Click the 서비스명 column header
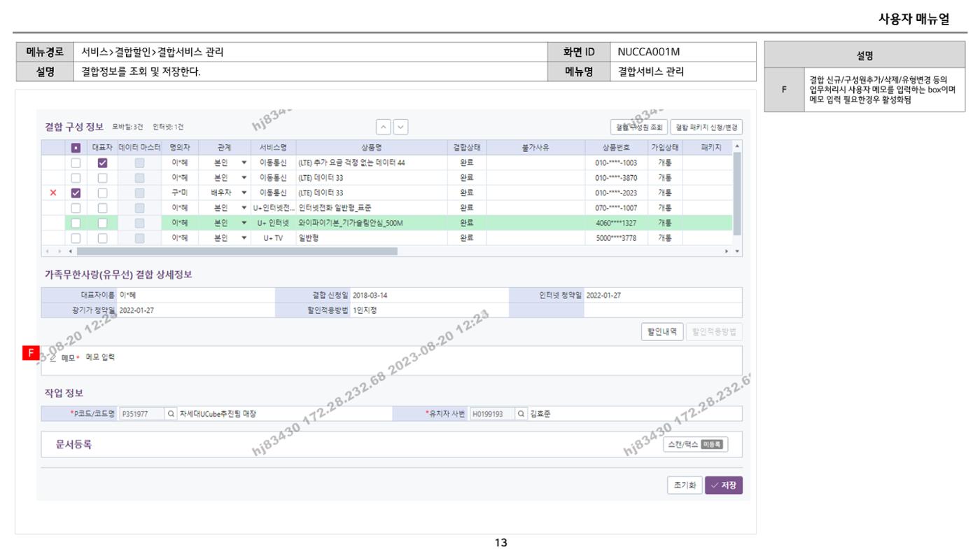The image size is (980, 552). click(274, 148)
